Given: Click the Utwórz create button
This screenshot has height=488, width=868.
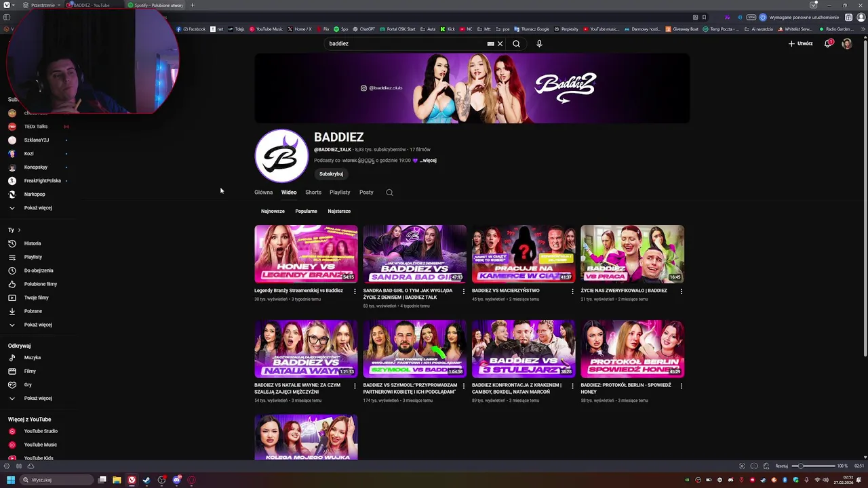Looking at the screenshot, I should [800, 43].
